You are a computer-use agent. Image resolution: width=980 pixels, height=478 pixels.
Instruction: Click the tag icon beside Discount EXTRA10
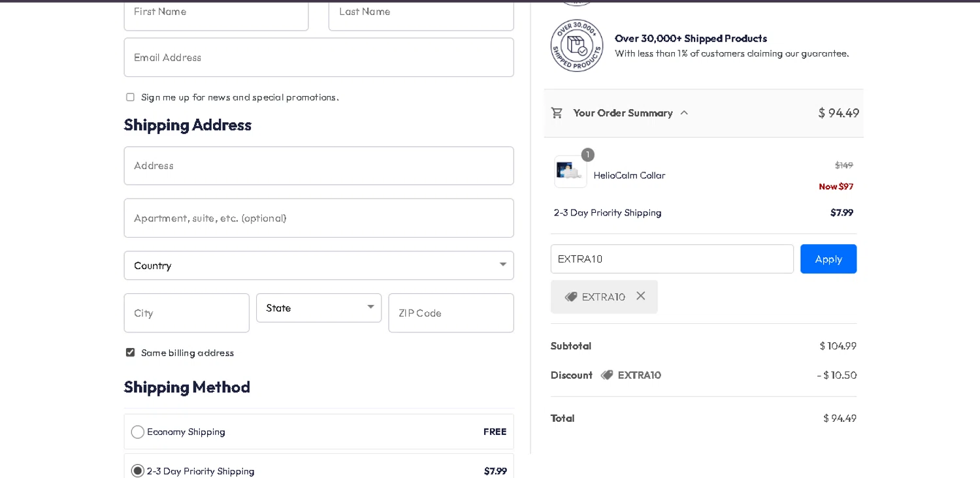pyautogui.click(x=607, y=375)
